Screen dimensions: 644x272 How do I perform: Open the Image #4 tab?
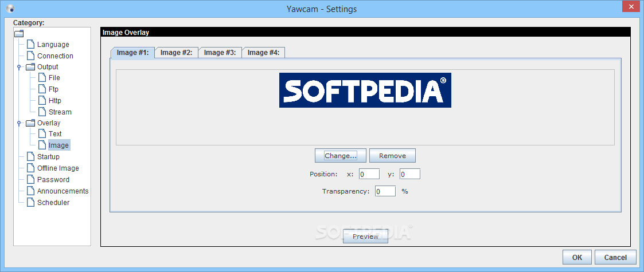point(263,53)
